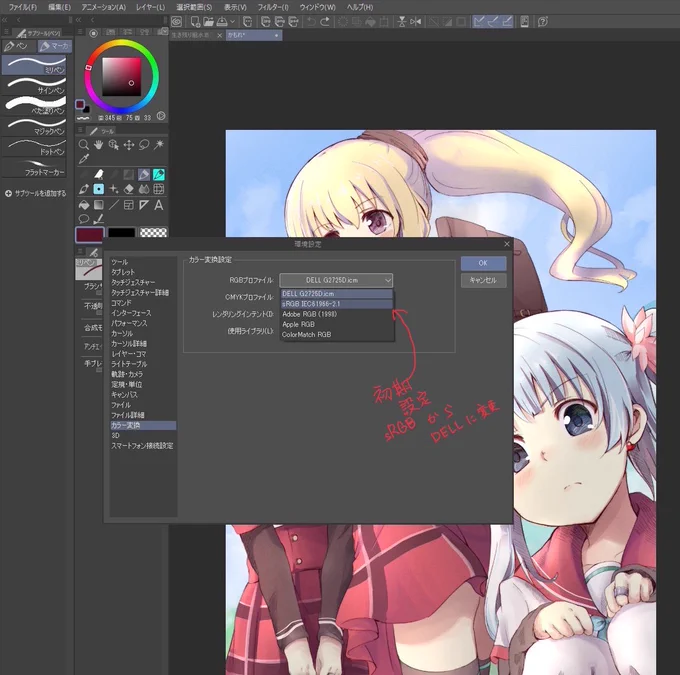Choose DELL G2725D.icm in the dropdown list
The height and width of the screenshot is (675, 680).
(337, 294)
